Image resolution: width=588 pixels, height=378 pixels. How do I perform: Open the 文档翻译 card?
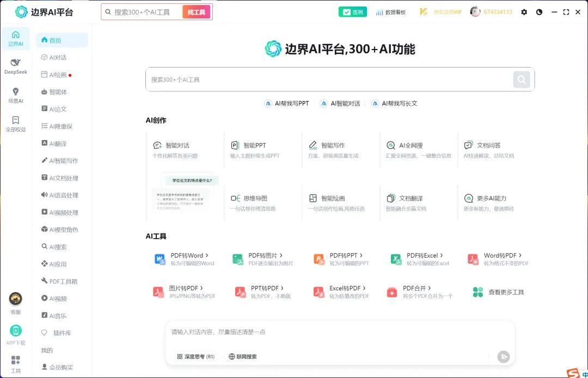pyautogui.click(x=419, y=203)
